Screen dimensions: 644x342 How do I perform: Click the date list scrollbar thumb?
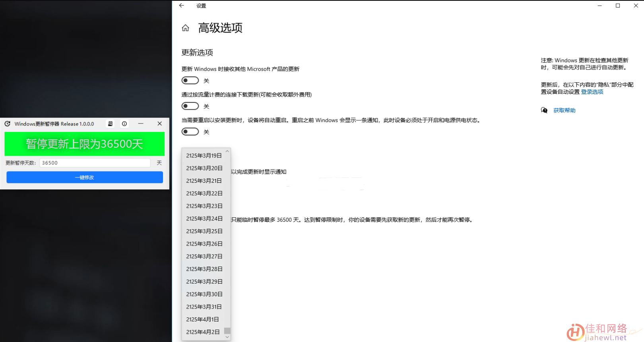(x=227, y=331)
